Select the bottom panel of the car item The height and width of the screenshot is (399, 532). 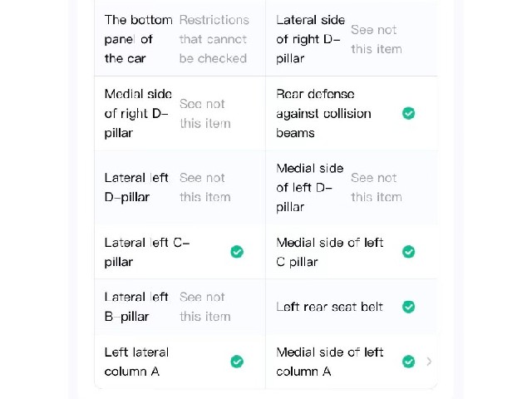click(x=139, y=39)
